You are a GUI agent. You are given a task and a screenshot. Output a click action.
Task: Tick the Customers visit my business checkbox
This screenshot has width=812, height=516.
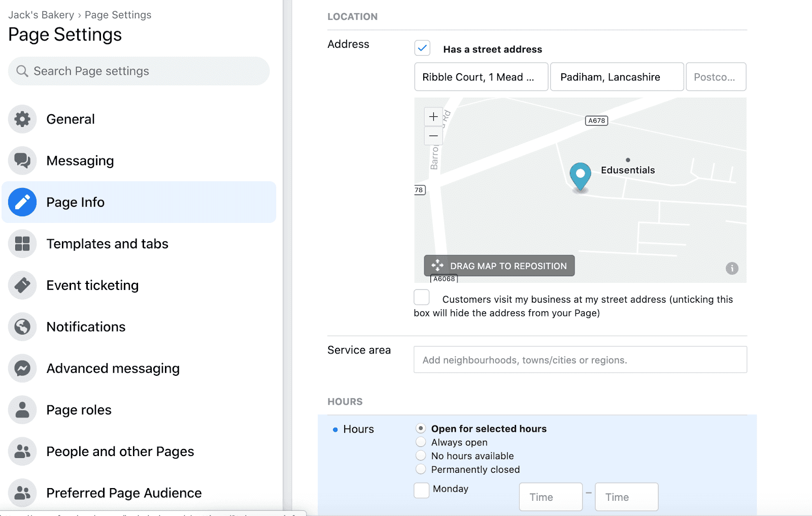[422, 297]
